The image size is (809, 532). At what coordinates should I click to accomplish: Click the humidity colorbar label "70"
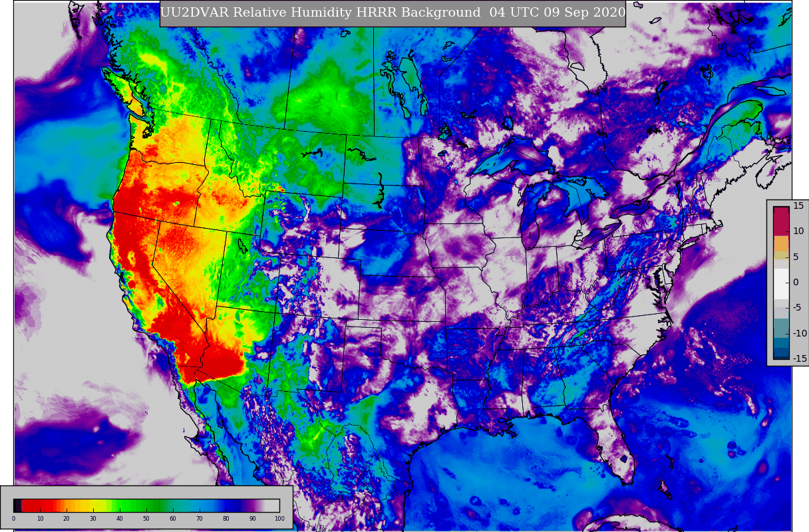tap(199, 519)
